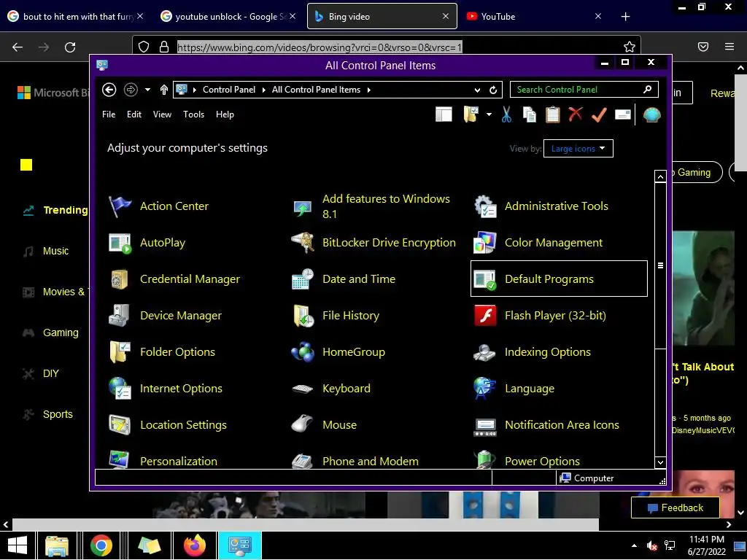Open the AutoPlay icon
747x560 pixels.
[120, 243]
